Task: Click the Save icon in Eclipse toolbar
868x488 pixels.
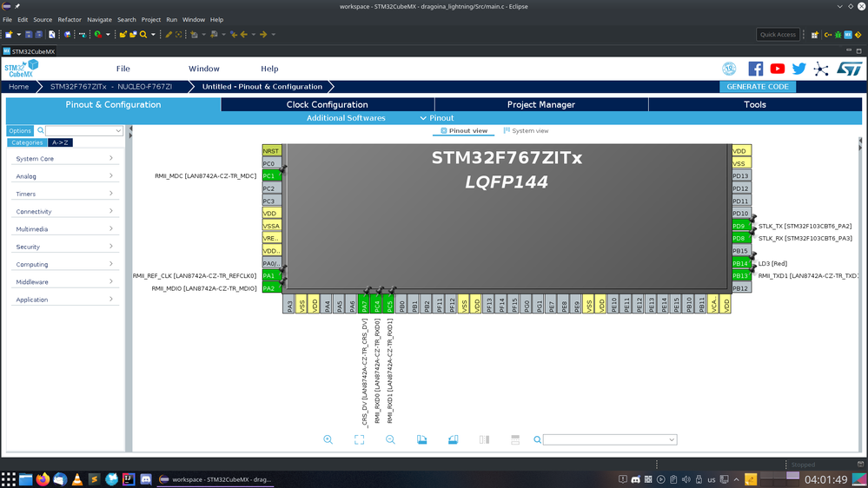Action: pos(29,35)
